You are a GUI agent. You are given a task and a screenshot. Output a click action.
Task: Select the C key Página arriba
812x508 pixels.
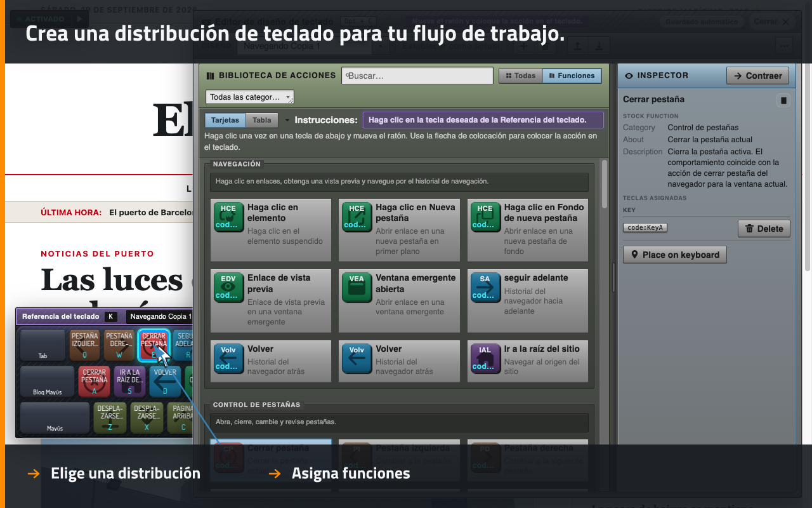click(180, 418)
